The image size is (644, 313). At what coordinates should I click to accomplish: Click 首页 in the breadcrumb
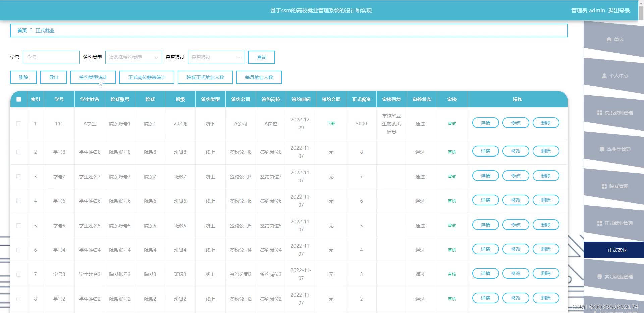click(22, 30)
